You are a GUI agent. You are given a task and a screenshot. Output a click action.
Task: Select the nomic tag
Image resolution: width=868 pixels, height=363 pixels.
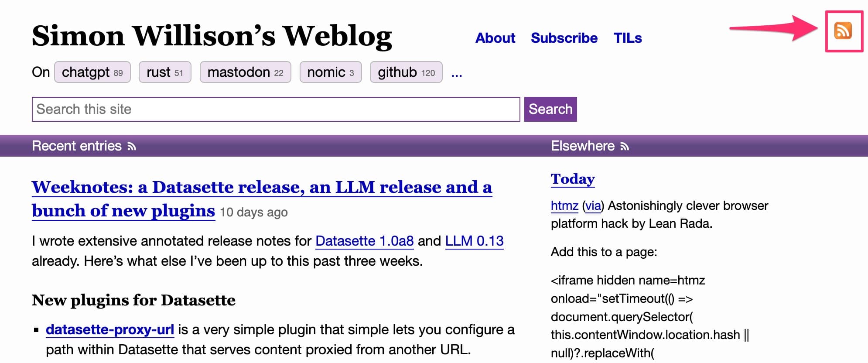[331, 72]
